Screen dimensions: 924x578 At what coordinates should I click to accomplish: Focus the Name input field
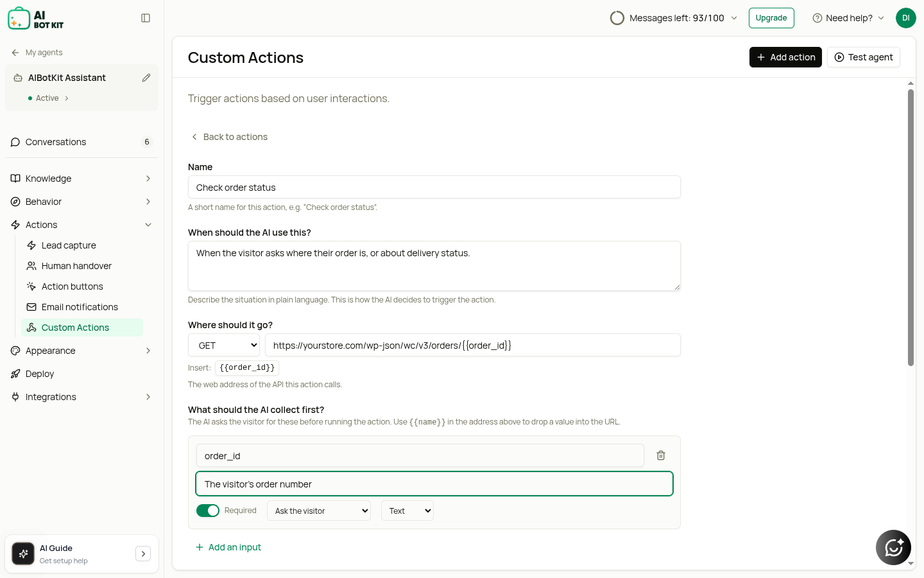[434, 188]
